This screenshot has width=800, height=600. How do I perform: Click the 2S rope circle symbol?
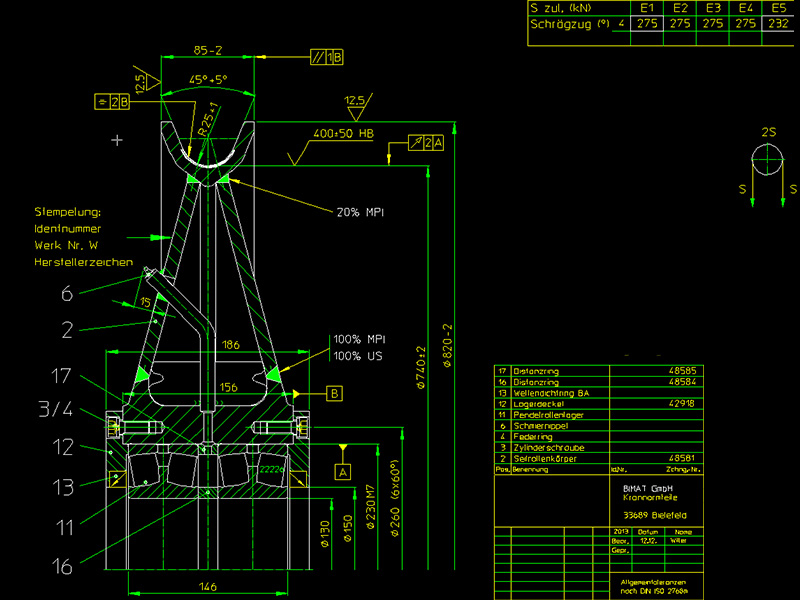pos(767,160)
